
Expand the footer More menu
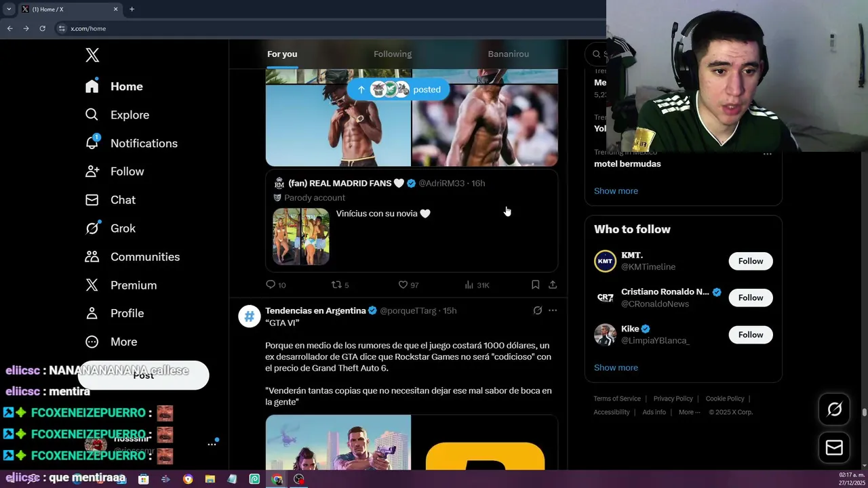pos(689,412)
